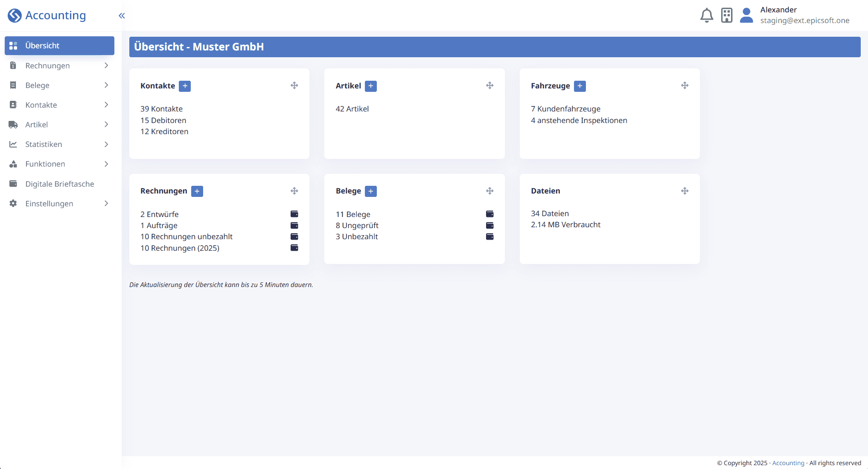Open wallet icon next to 8 Ungeprüft
This screenshot has height=469, width=868.
[490, 226]
